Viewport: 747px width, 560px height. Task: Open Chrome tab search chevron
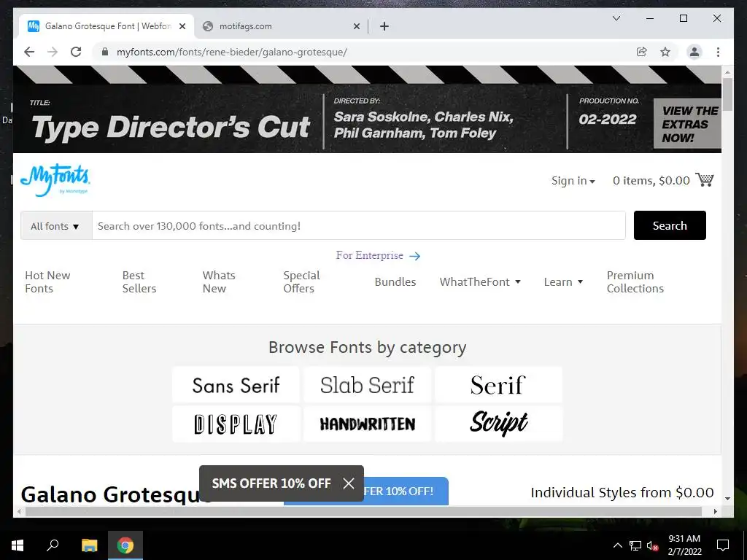click(616, 18)
